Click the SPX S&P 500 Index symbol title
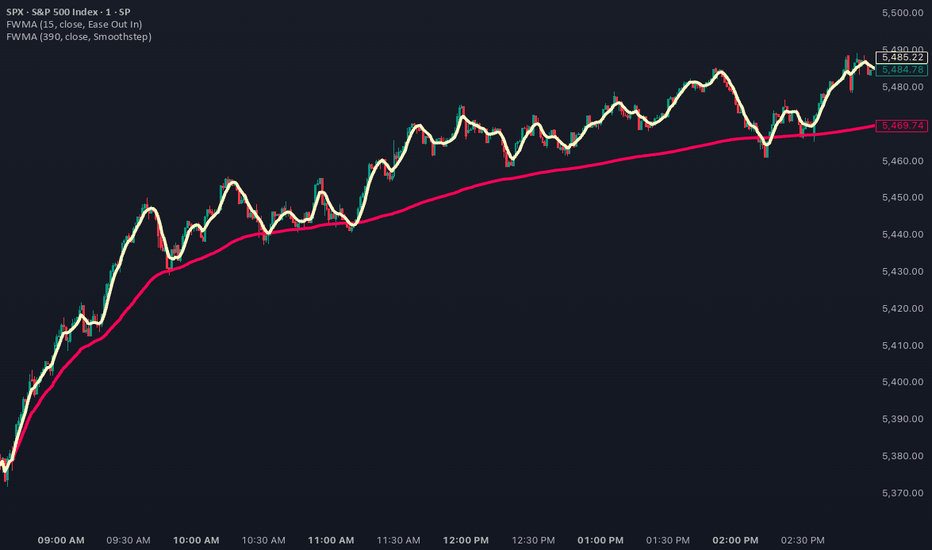 pyautogui.click(x=68, y=12)
